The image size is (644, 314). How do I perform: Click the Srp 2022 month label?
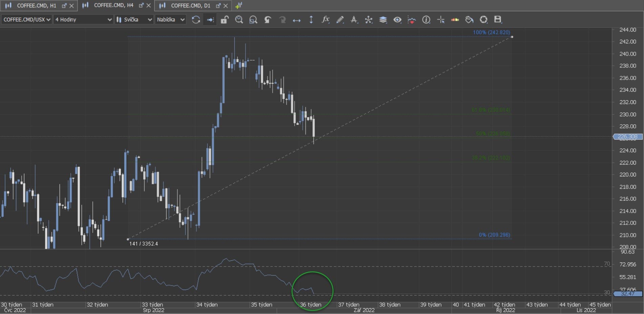click(153, 310)
